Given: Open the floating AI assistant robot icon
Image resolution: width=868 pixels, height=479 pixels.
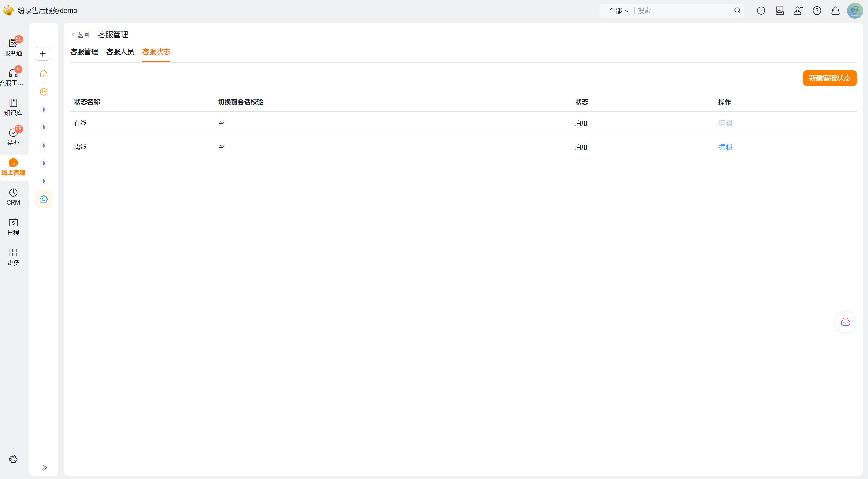Looking at the screenshot, I should (845, 322).
